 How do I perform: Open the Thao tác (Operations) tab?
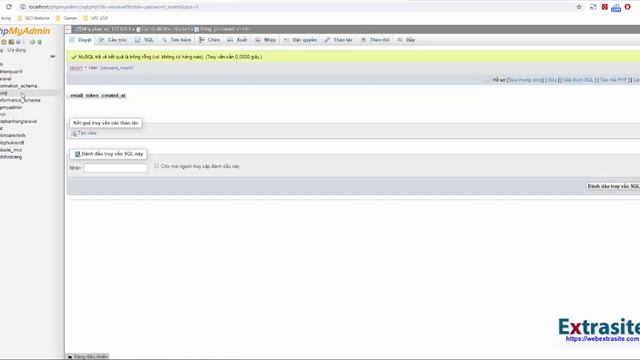(x=338, y=40)
